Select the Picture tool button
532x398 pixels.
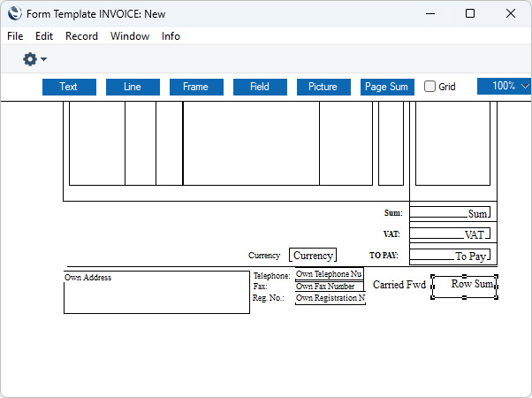click(x=323, y=87)
